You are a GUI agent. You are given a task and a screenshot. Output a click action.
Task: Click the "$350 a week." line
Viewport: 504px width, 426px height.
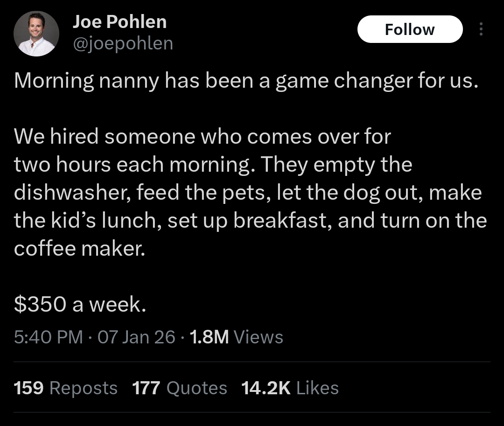point(80,304)
